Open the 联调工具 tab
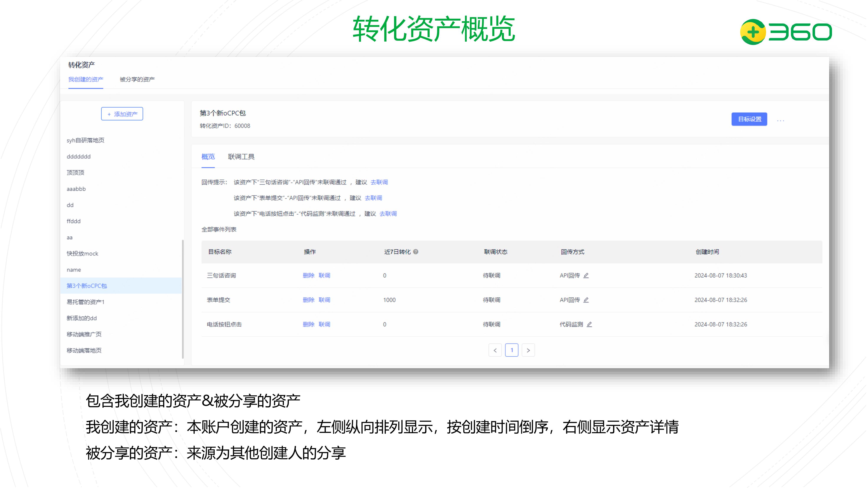Screen dimensions: 868x488 coord(241,157)
